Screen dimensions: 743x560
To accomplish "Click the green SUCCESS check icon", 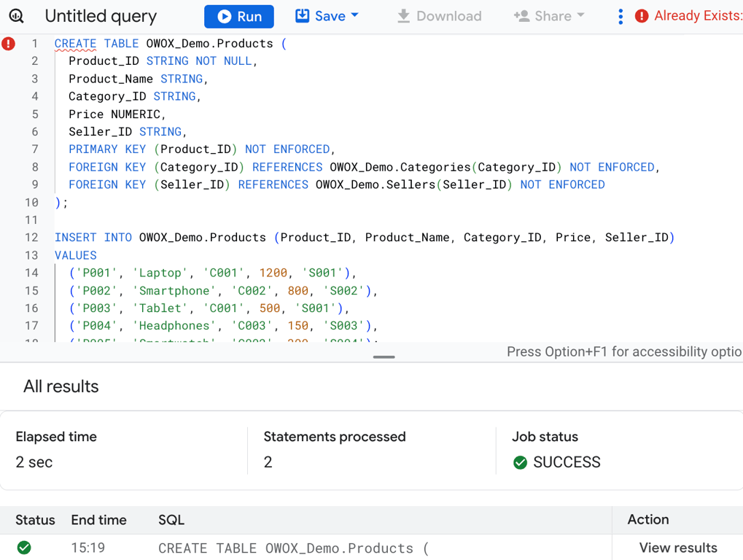I will point(520,462).
